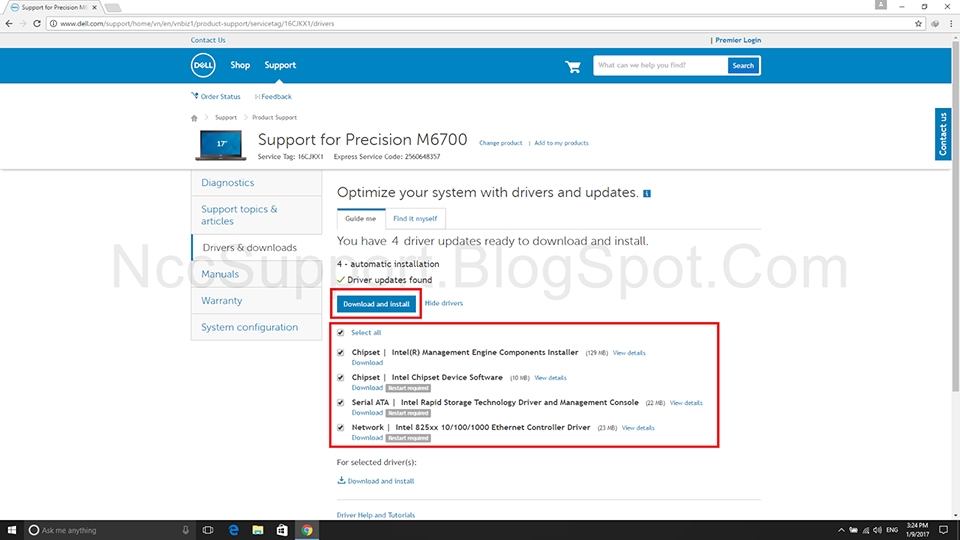Click the vertical Contact us side tab
Image resolution: width=960 pixels, height=540 pixels.
pyautogui.click(x=943, y=134)
